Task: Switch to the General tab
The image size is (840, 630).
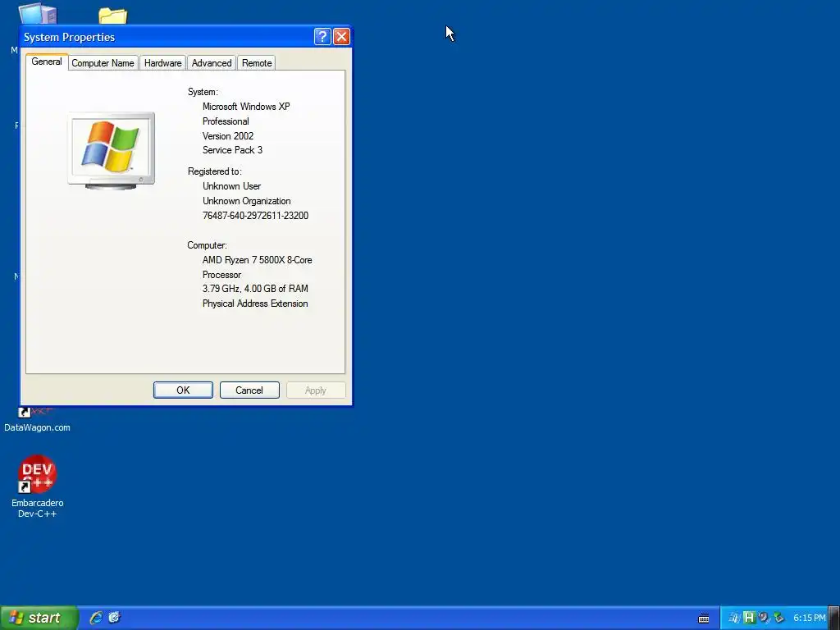Action: (47, 62)
